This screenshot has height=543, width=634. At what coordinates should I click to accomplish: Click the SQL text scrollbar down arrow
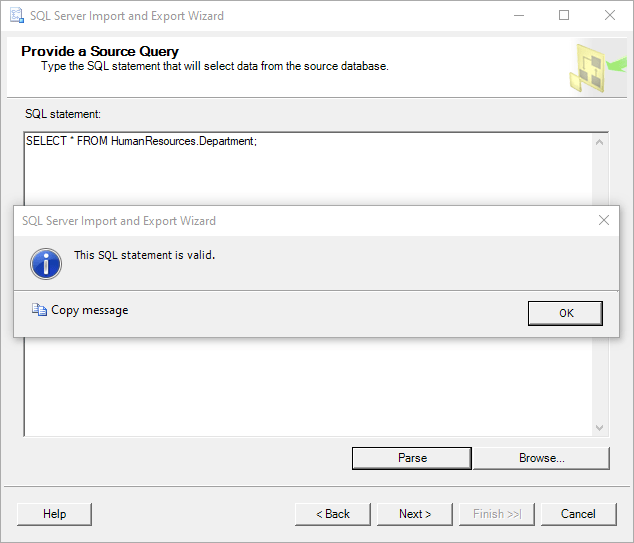tap(600, 428)
